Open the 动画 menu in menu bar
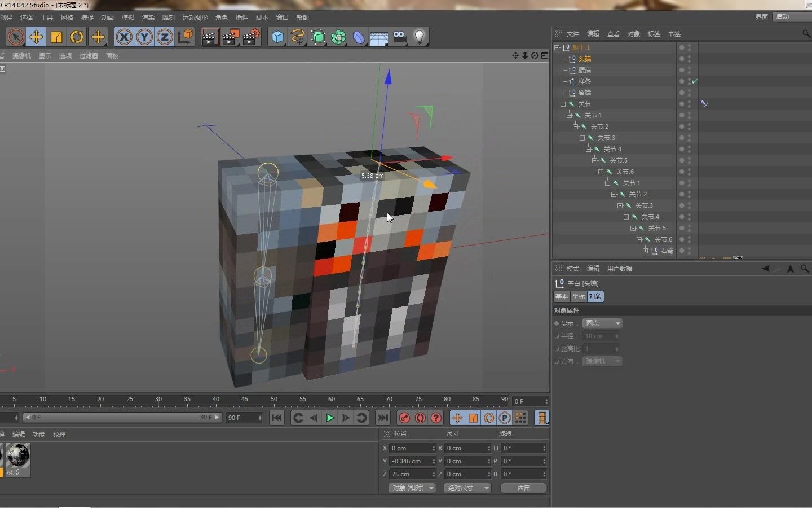Viewport: 812px width, 508px height. (108, 17)
